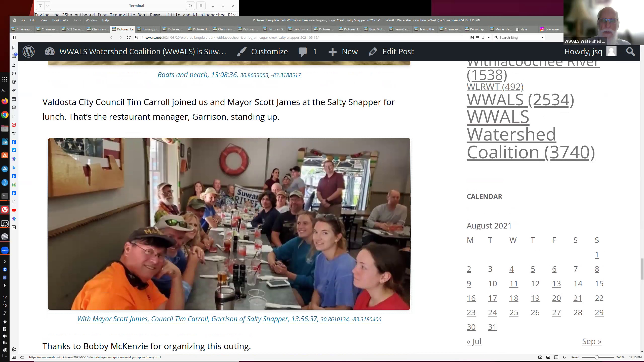Go back in browser history
Viewport: 644px width, 362px height.
click(111, 37)
